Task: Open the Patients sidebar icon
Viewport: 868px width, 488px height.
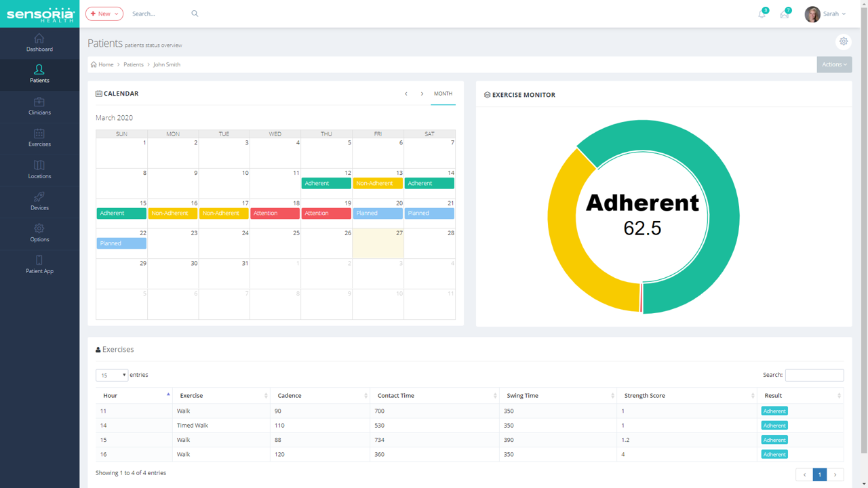Action: point(39,69)
